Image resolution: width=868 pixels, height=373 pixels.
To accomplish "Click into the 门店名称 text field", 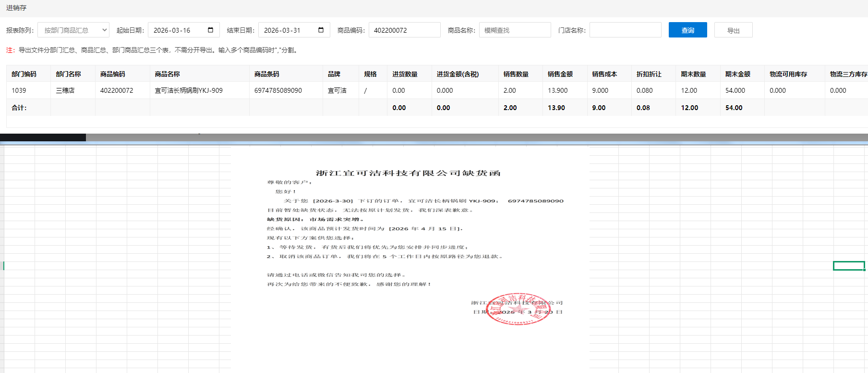I will pos(625,30).
